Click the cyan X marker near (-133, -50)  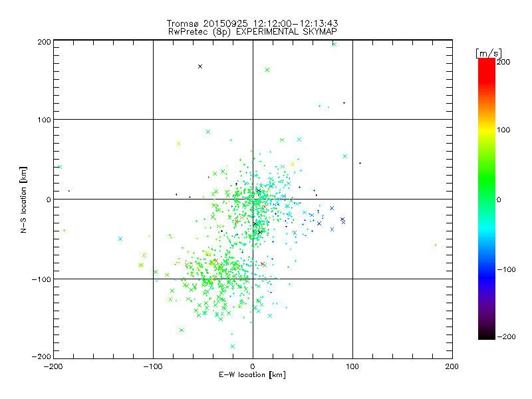click(x=120, y=239)
